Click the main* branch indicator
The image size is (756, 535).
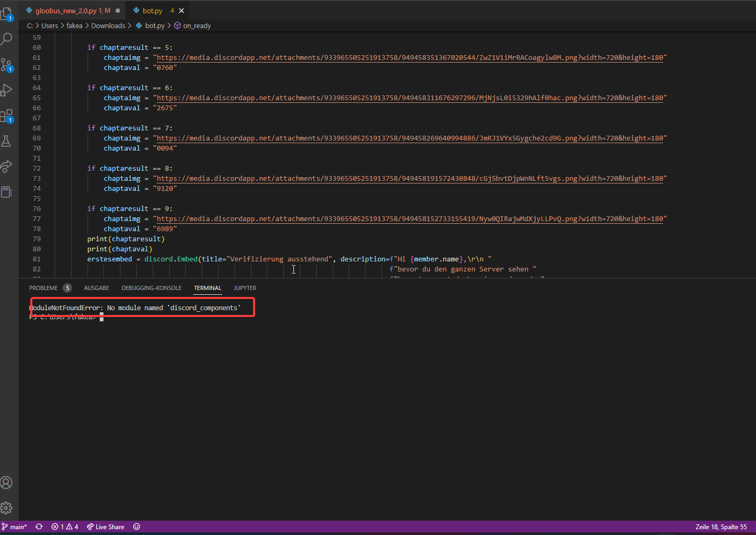coord(15,527)
